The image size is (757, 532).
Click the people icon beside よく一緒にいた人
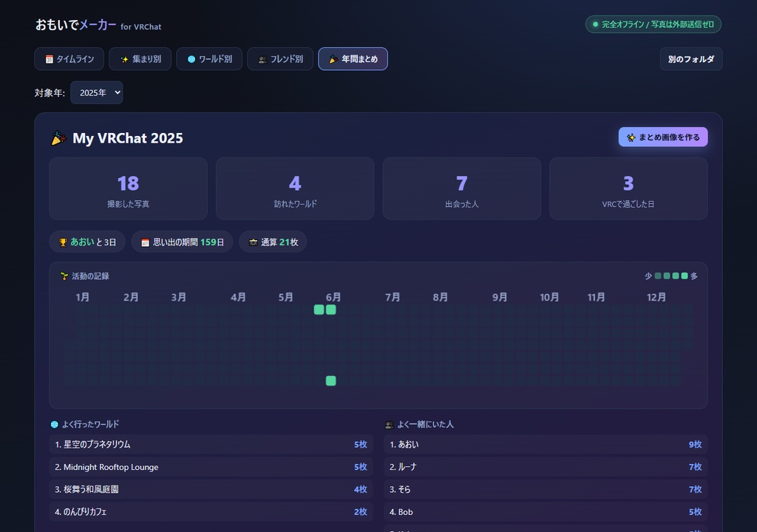[x=389, y=425]
